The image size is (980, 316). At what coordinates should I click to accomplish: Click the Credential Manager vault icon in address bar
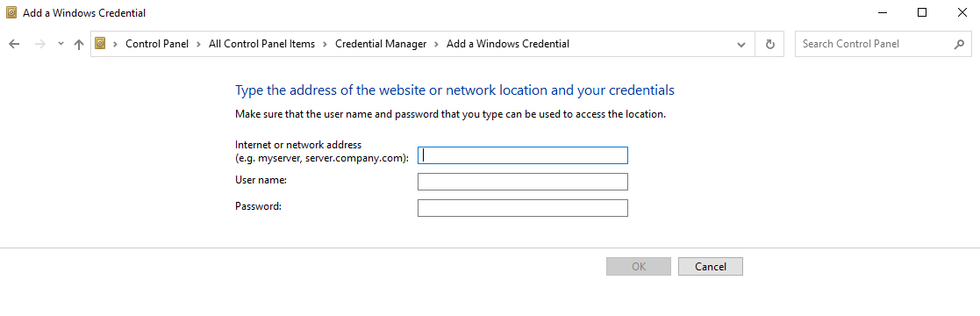[x=100, y=44]
